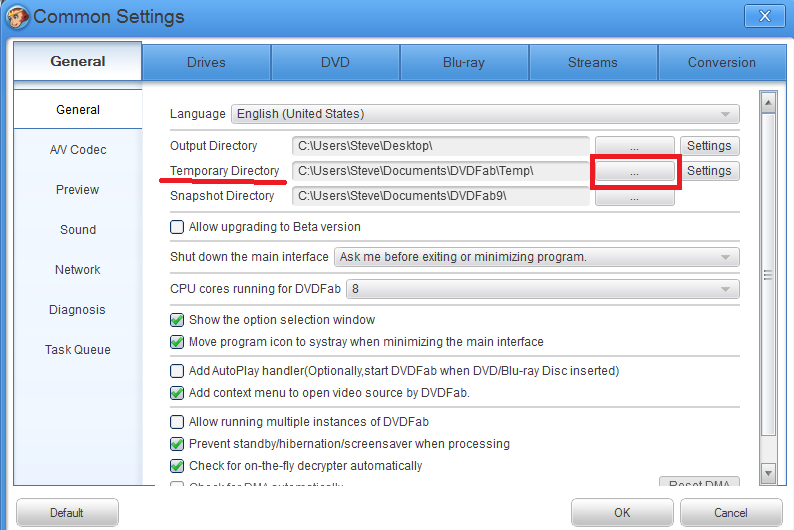Viewport: 794px width, 530px height.
Task: Open Preview settings in sidebar
Action: 78,190
